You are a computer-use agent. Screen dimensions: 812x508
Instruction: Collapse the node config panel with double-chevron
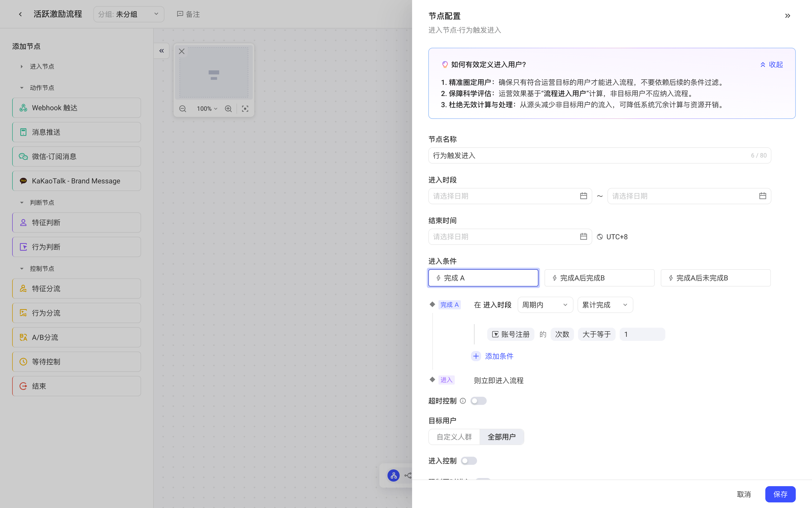(787, 16)
